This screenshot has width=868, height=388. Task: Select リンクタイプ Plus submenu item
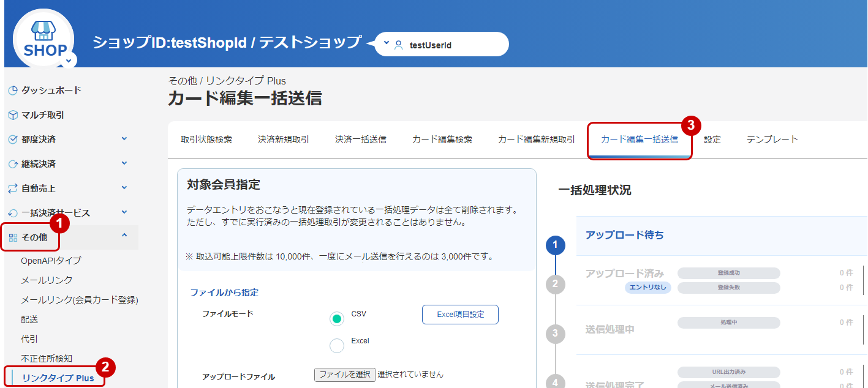58,378
